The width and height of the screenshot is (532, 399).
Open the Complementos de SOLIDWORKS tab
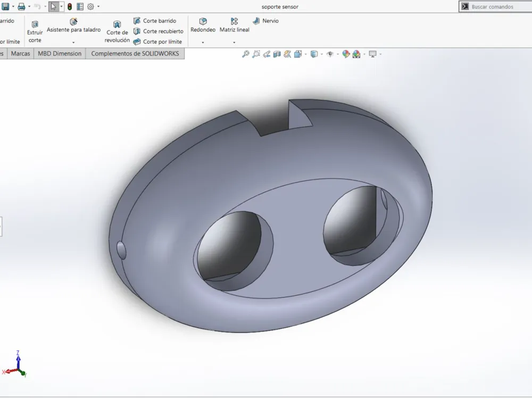pos(135,54)
